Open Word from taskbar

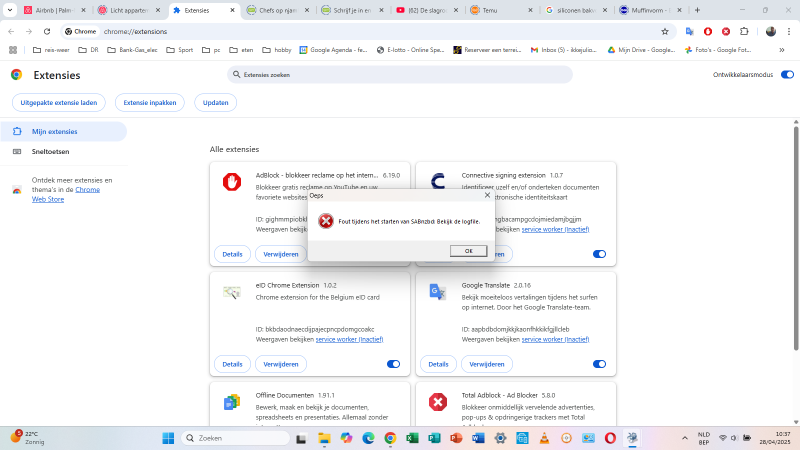point(478,438)
